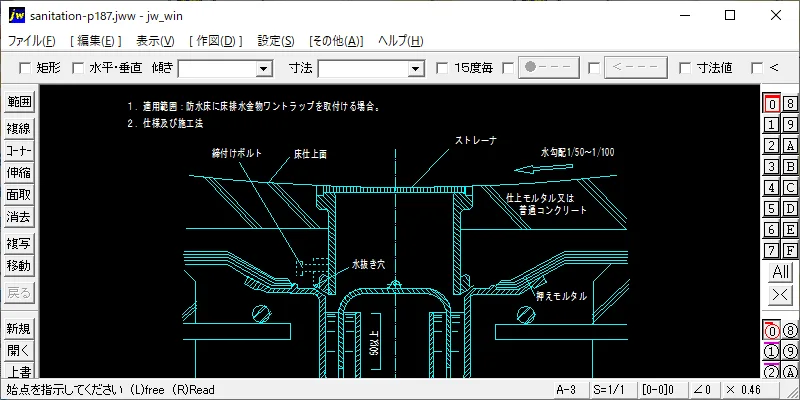
Task: Open the ファイル(F) menu
Action: coord(32,41)
